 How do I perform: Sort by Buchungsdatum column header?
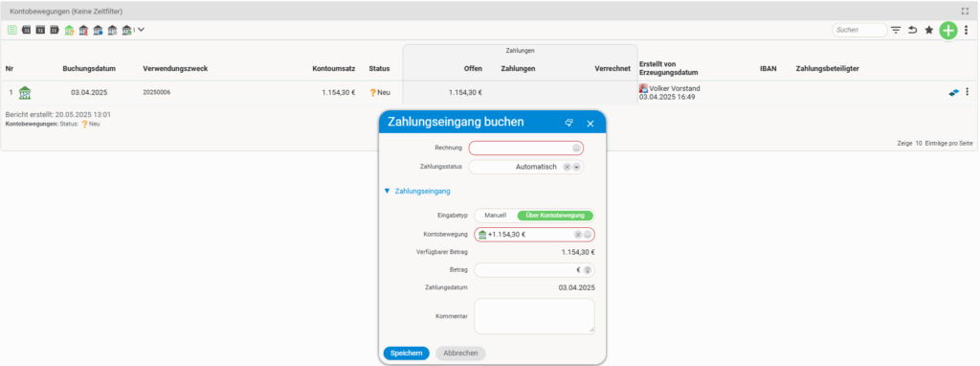[x=89, y=69]
